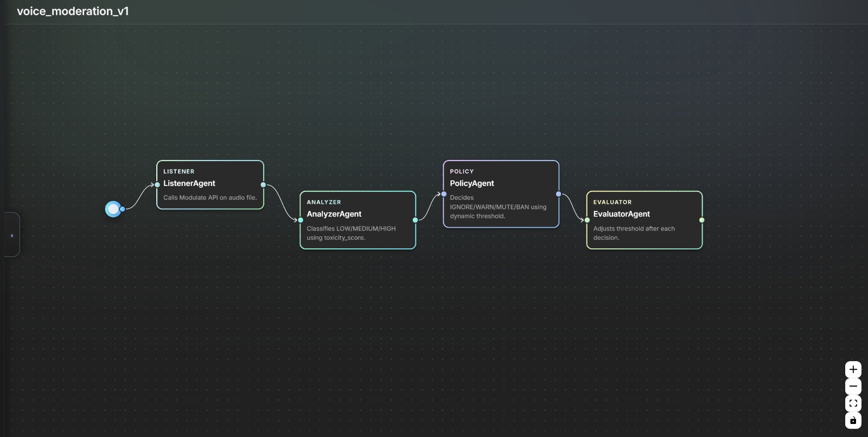Click the EvaluatorAgent input handle
Image resolution: width=868 pixels, height=437 pixels.
(587, 220)
